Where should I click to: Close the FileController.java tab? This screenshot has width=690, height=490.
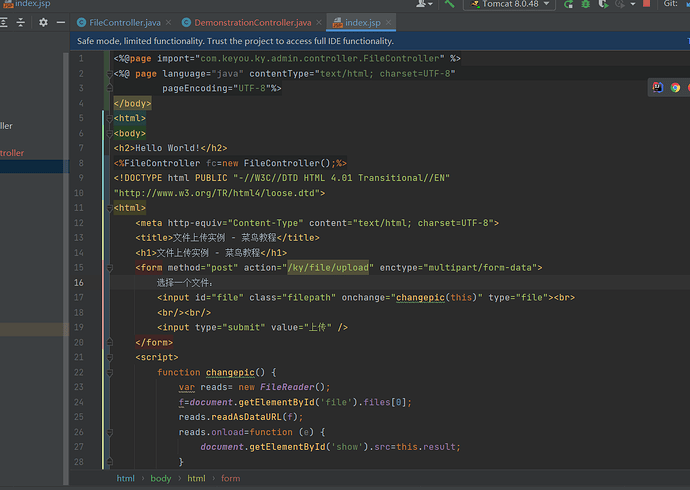pyautogui.click(x=169, y=22)
